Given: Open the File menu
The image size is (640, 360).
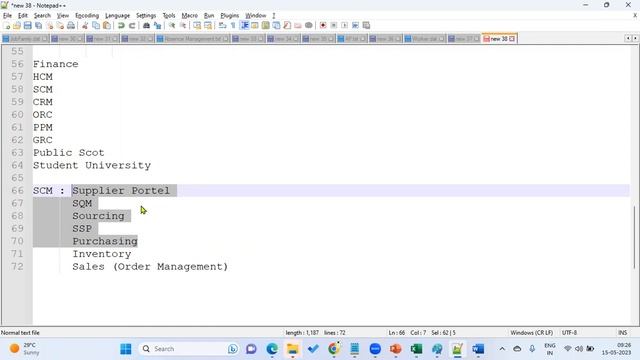Looking at the screenshot, I should [x=7, y=16].
